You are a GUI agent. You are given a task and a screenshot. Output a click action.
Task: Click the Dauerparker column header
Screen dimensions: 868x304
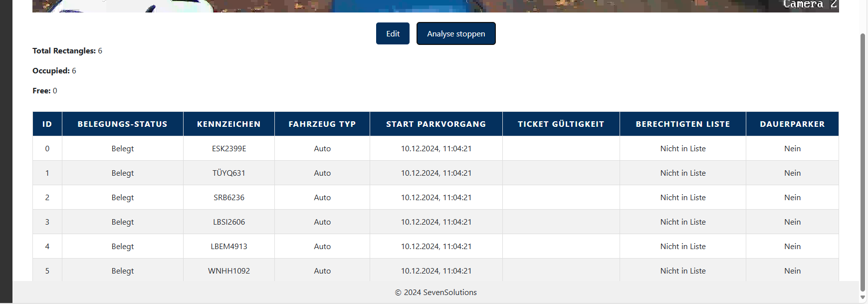792,124
